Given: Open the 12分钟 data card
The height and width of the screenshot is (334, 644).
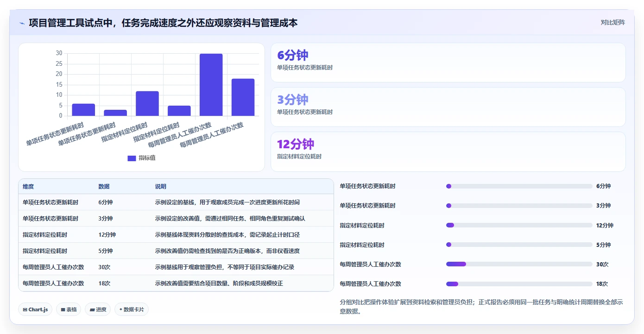Looking at the screenshot, I should [448, 151].
